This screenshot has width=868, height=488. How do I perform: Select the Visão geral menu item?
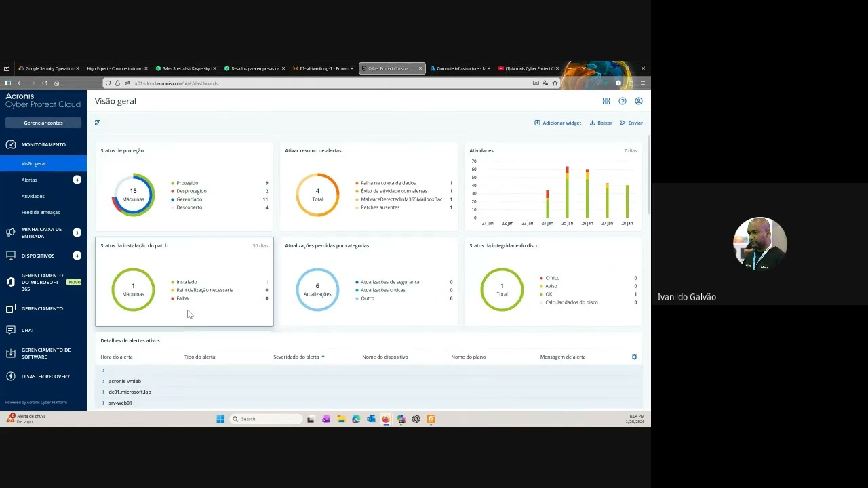(43, 163)
